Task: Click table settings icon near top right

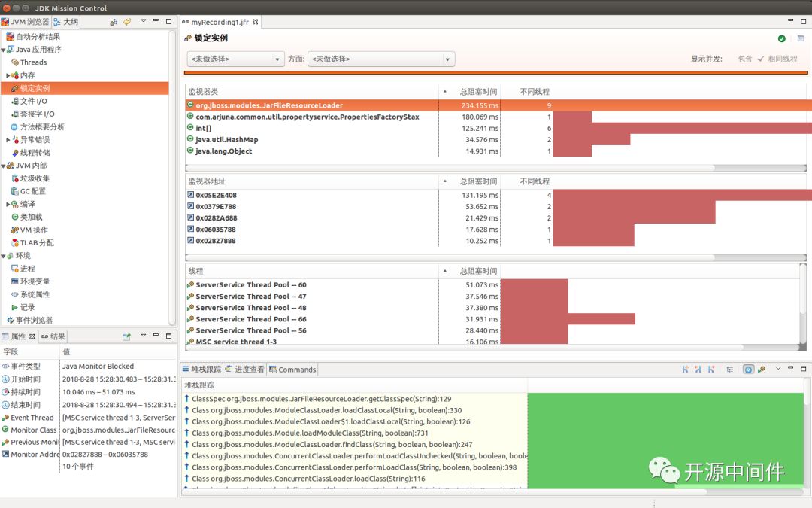Action: pyautogui.click(x=801, y=38)
